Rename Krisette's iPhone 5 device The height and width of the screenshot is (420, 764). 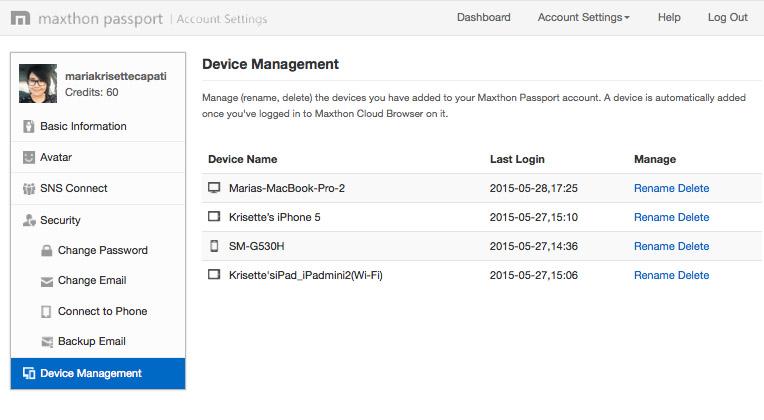point(654,217)
